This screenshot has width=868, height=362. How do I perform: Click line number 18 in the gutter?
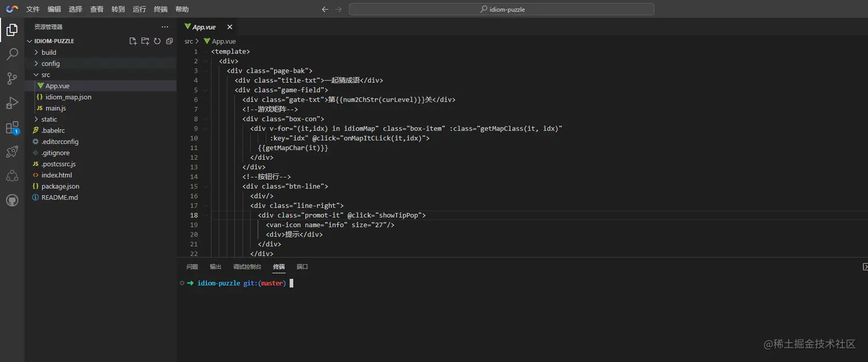pos(194,215)
